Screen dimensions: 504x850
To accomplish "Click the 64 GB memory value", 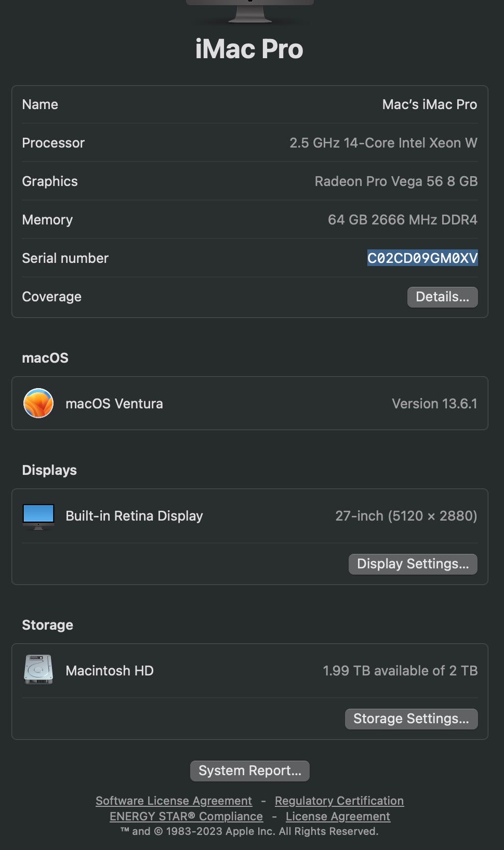I will click(402, 220).
